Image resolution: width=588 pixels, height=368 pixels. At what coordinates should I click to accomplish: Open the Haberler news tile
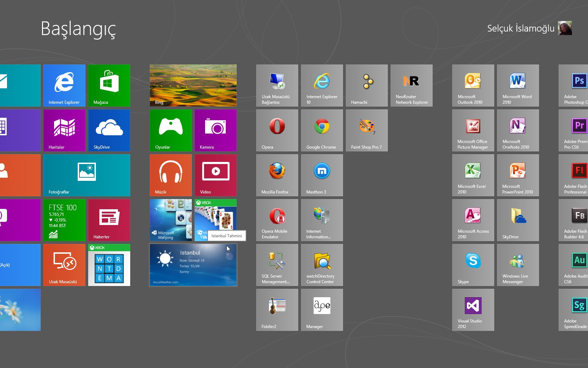point(109,220)
